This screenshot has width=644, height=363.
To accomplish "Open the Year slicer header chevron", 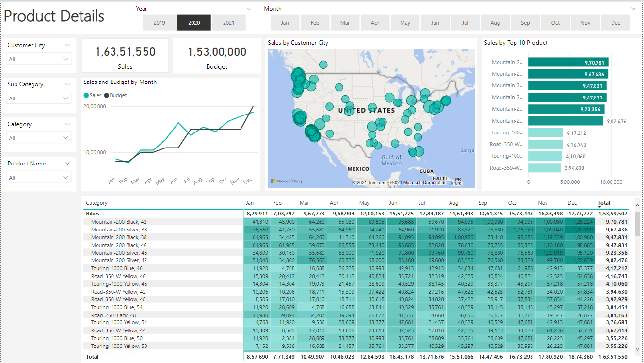I will tap(249, 9).
